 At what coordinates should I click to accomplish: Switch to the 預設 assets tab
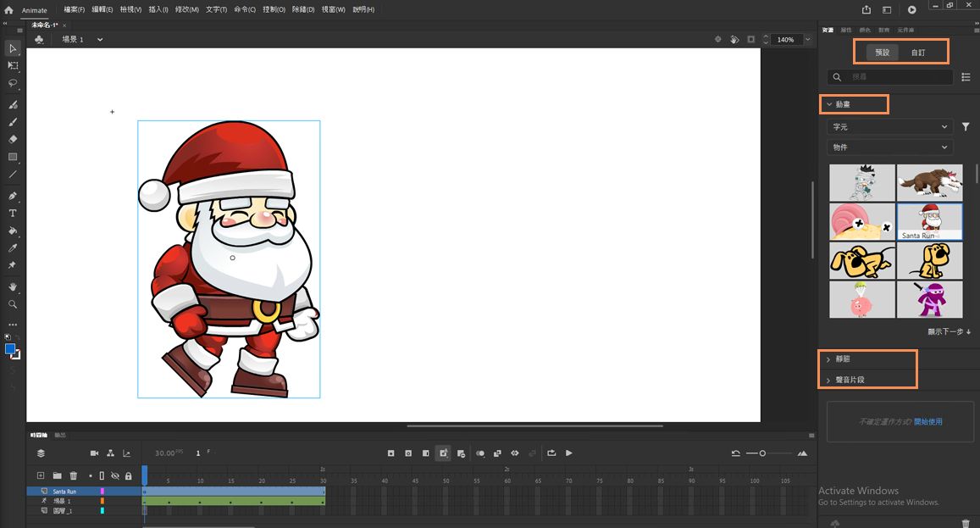[883, 53]
